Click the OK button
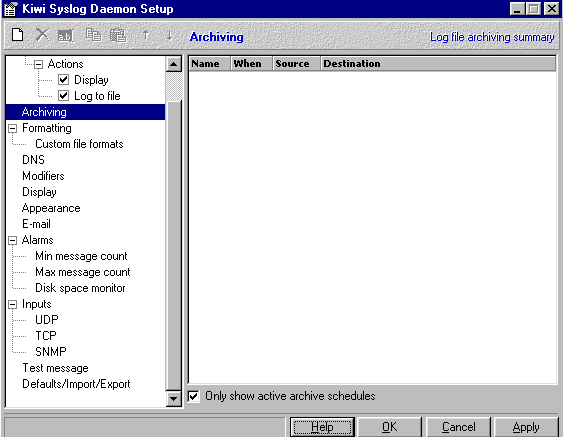 coord(390,427)
